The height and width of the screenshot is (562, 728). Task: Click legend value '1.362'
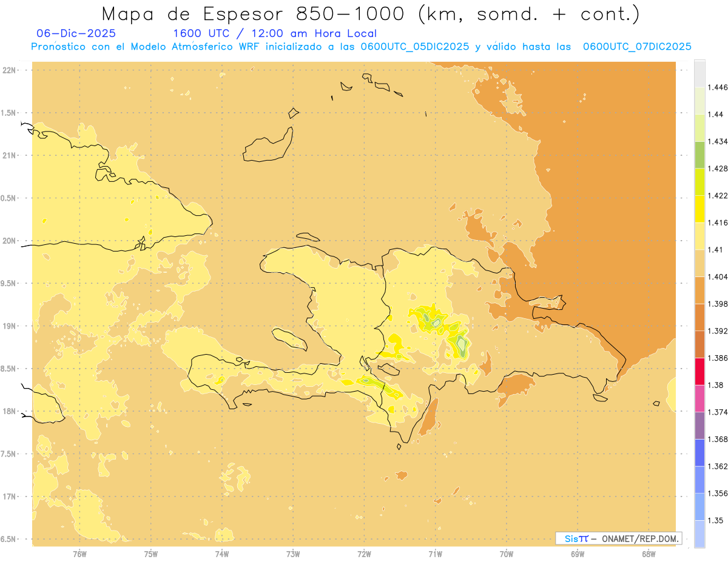tap(718, 466)
